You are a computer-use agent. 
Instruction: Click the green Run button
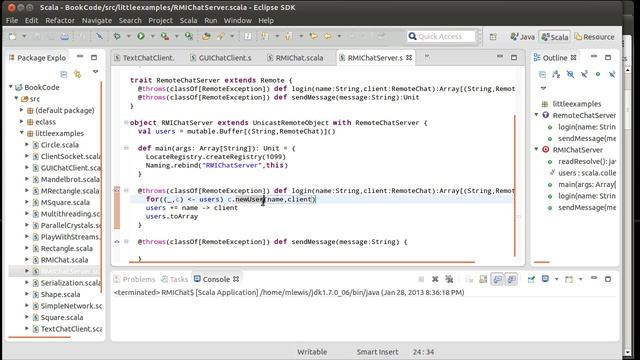click(x=141, y=36)
